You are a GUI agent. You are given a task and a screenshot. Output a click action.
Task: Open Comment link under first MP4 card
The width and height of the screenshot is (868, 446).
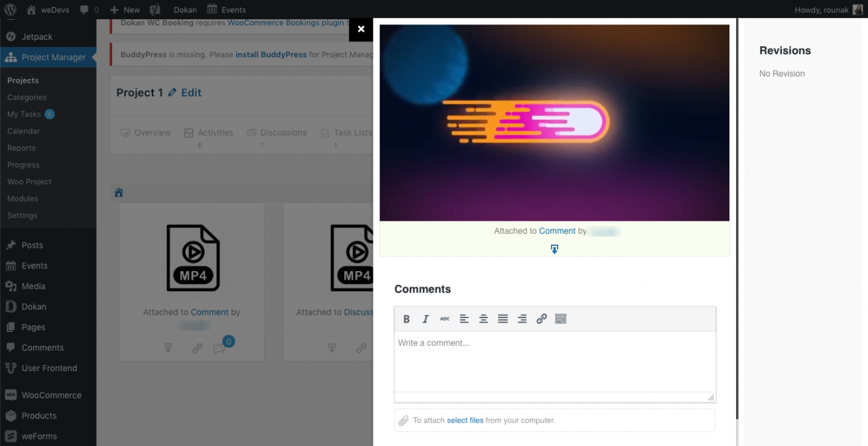(210, 312)
